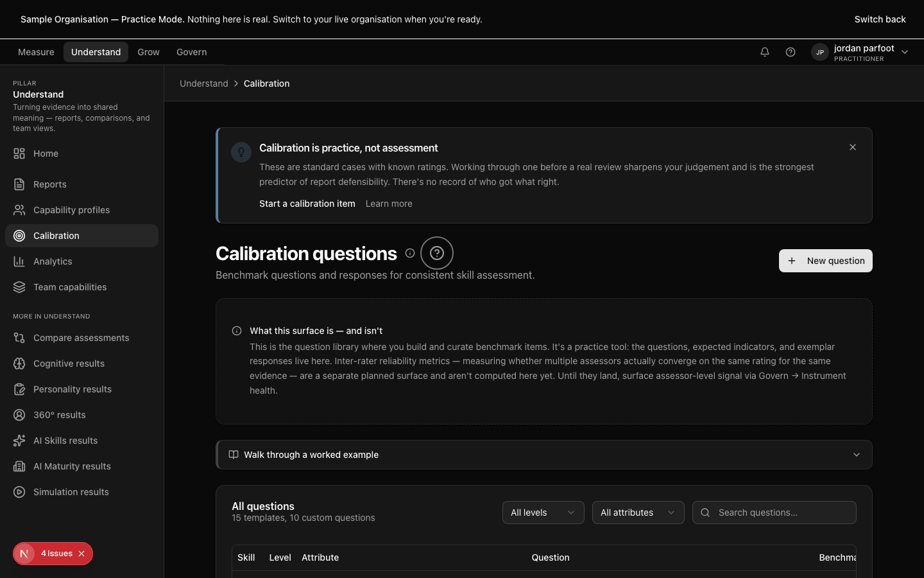The image size is (924, 578).
Task: Open the All attributes dropdown
Action: pos(638,512)
